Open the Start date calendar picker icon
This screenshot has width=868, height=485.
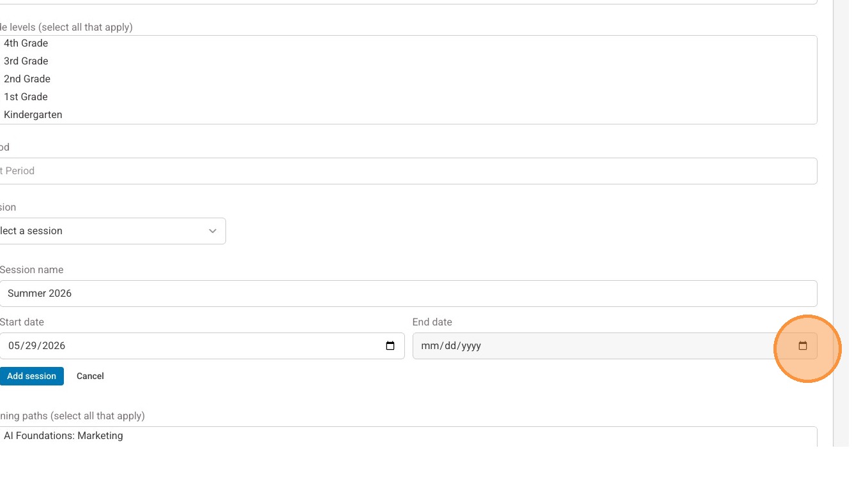[390, 346]
